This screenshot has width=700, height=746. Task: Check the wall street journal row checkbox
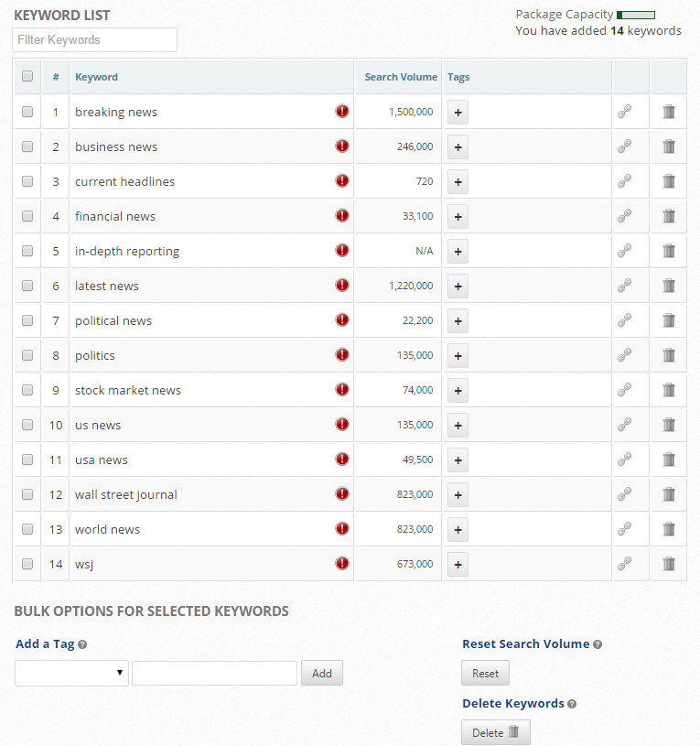[27, 494]
